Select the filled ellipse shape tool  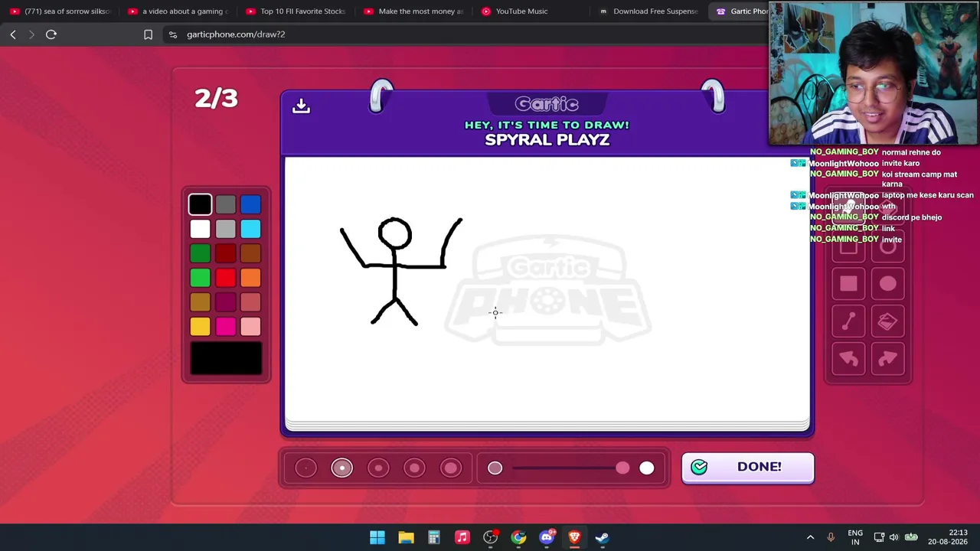887,284
